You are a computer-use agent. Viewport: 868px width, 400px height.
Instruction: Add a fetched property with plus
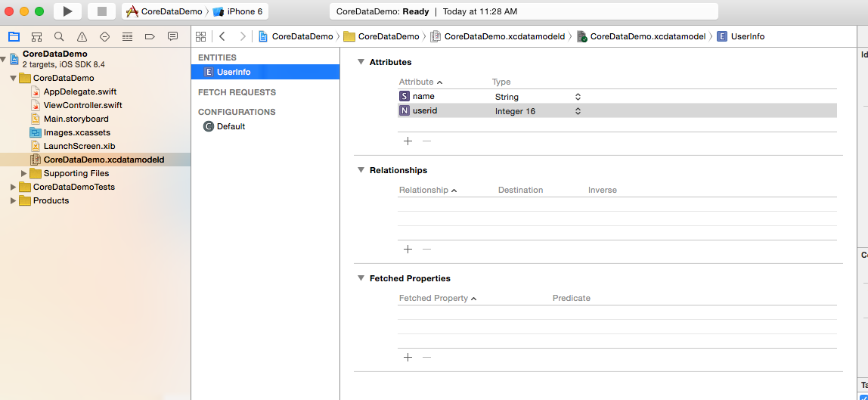point(408,357)
